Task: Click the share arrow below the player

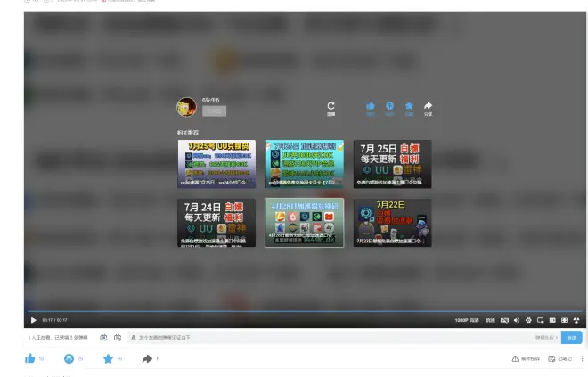Action: [x=147, y=358]
